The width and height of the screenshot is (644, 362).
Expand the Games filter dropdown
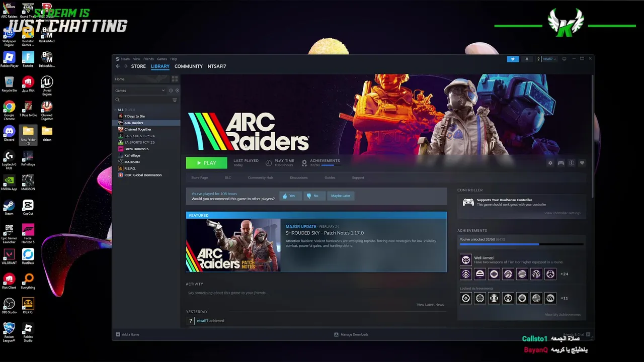(140, 90)
